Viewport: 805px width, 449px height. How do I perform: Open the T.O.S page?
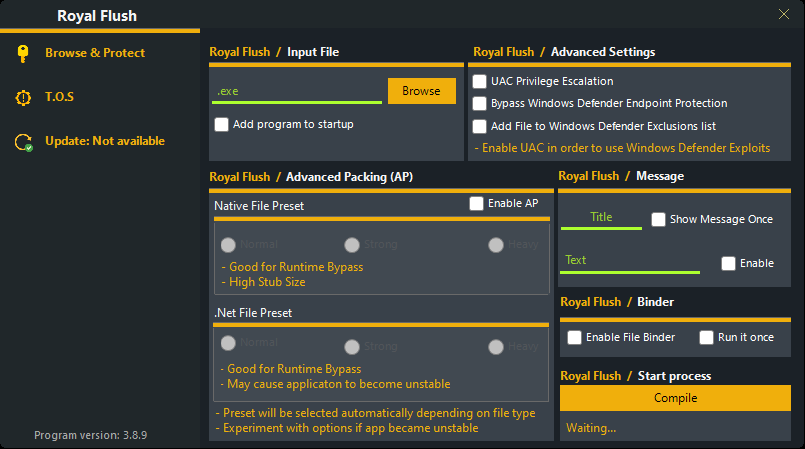click(x=60, y=96)
